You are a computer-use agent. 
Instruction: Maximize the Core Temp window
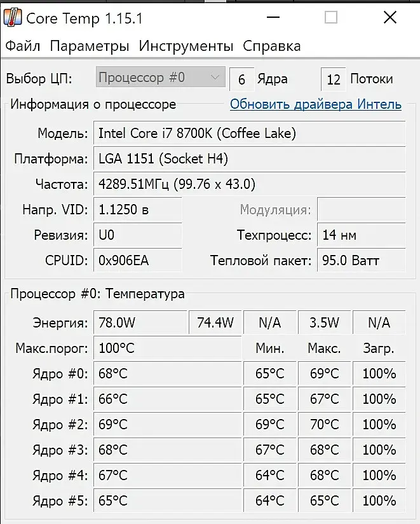tap(331, 17)
